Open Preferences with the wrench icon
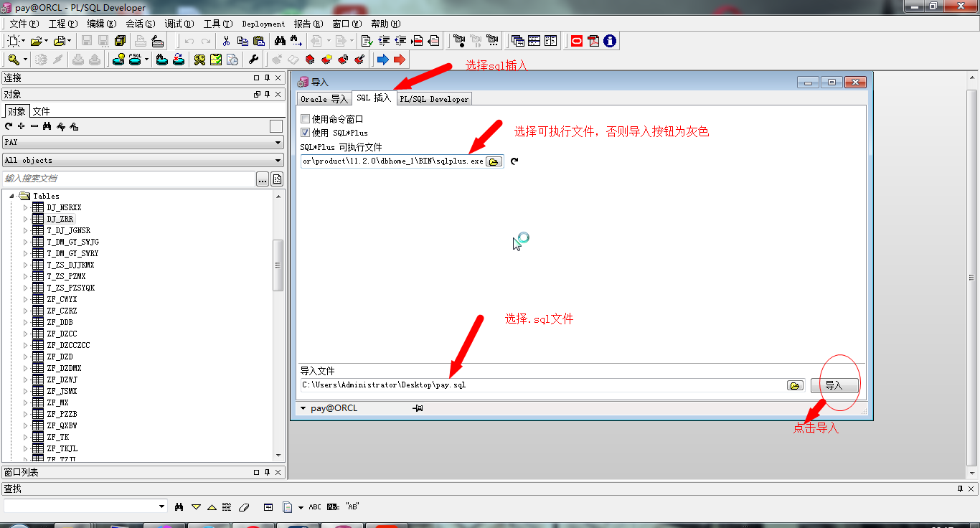Image resolution: width=980 pixels, height=528 pixels. [253, 60]
